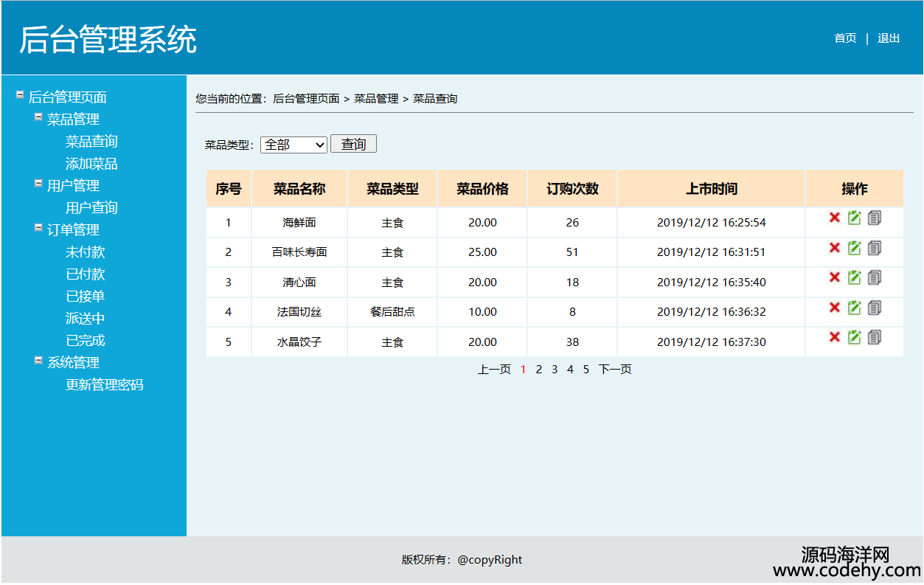Edit the 清心面 dish entry

pos(855,277)
